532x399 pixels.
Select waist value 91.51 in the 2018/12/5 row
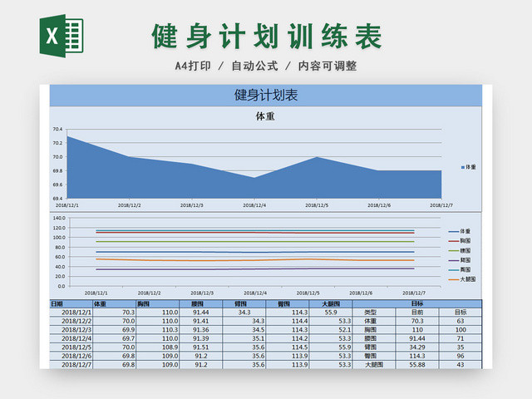(x=200, y=347)
